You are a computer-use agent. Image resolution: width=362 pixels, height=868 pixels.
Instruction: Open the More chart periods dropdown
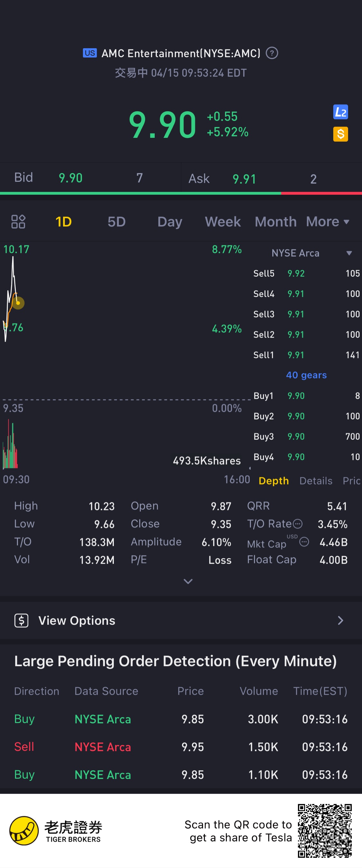click(x=328, y=221)
